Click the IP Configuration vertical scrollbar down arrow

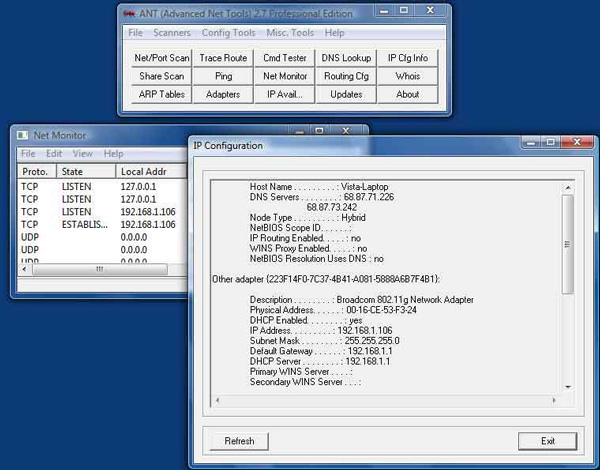coord(567,386)
